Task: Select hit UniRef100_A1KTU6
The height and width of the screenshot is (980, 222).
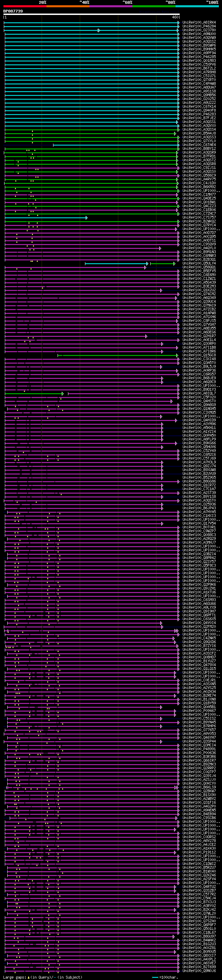Action: 199,592
